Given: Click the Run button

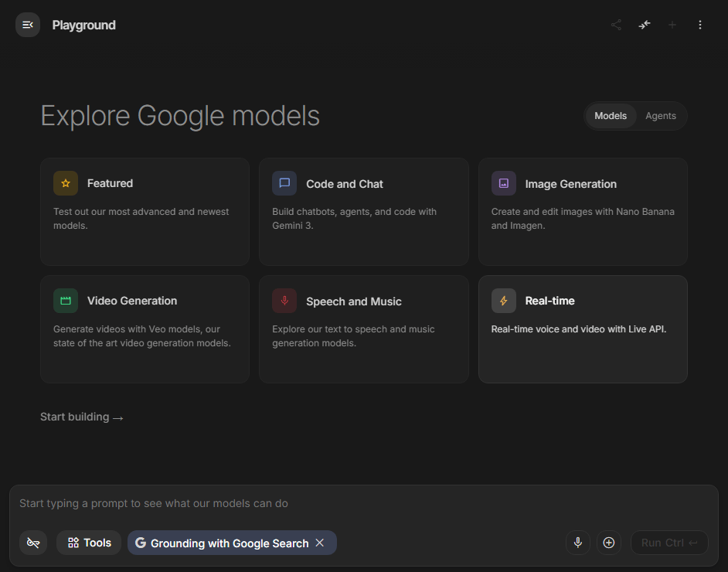Looking at the screenshot, I should (669, 543).
